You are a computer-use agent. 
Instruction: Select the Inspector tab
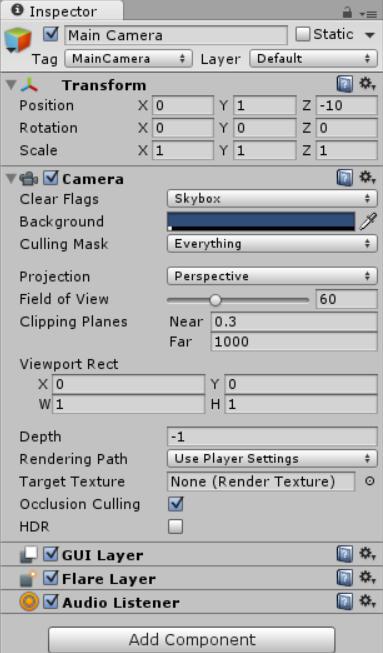62,11
